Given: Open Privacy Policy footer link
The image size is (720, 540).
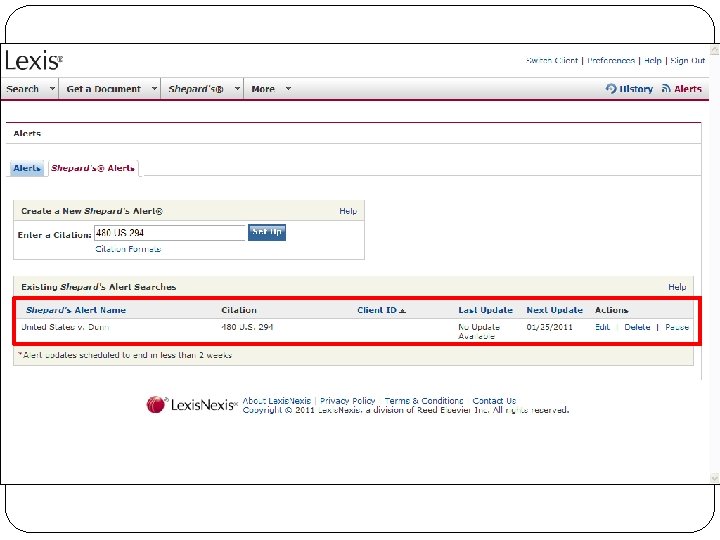Looking at the screenshot, I should tap(348, 400).
